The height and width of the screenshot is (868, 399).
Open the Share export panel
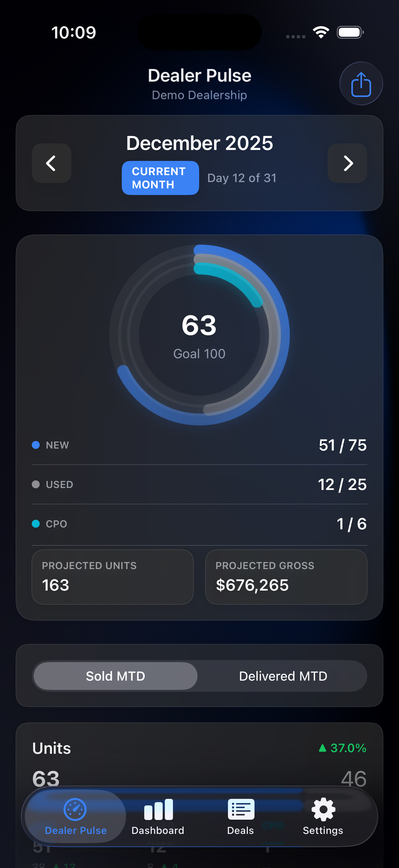click(x=361, y=83)
